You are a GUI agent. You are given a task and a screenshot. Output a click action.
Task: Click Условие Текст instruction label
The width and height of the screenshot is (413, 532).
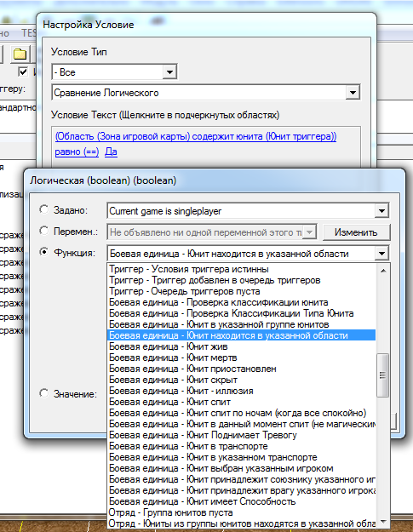165,115
